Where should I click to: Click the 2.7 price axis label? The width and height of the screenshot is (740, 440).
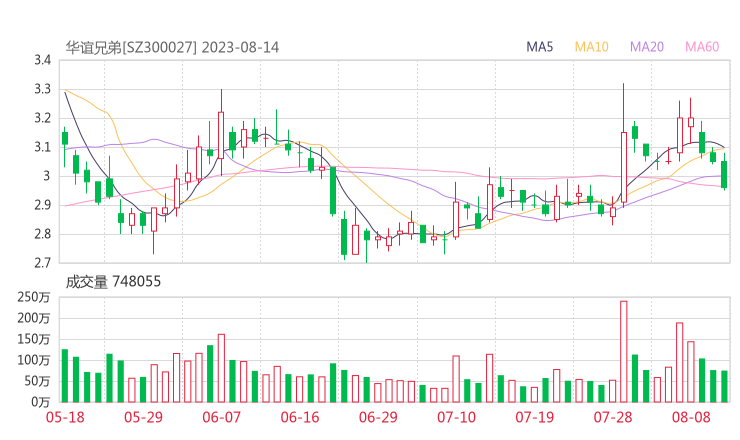click(x=42, y=263)
